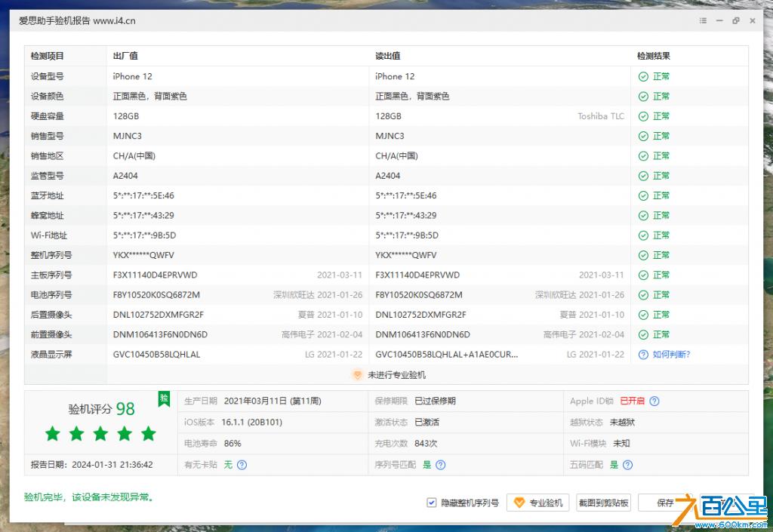Screen dimensions: 773x532
Task: Click 读出值 5*:**:17:**:9B:5D Wi-Fi address
Action: point(407,235)
